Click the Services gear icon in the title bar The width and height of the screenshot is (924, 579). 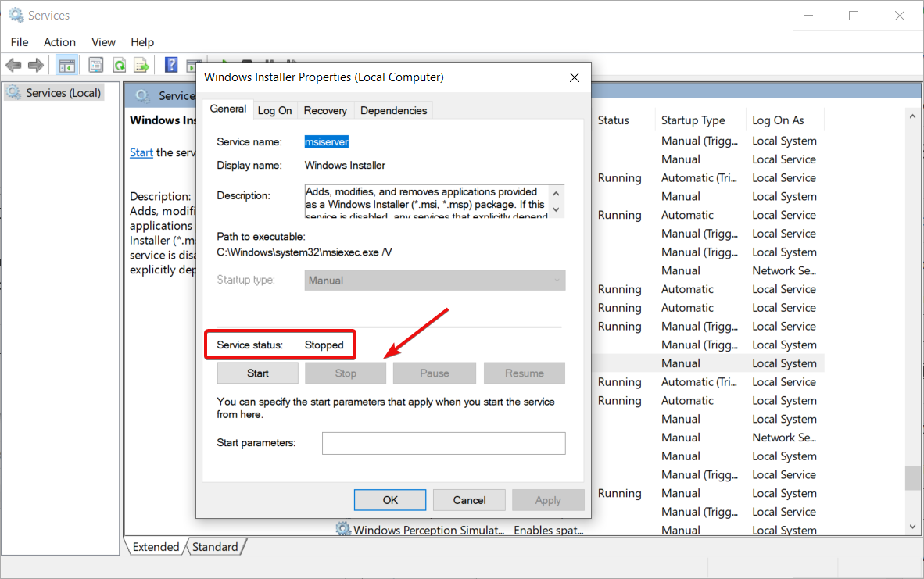16,16
